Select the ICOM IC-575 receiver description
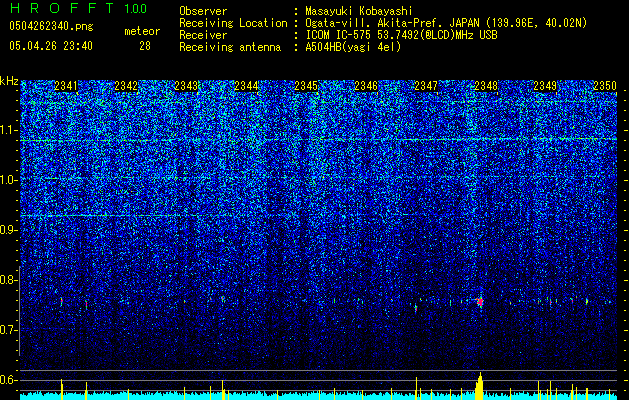 (x=401, y=35)
